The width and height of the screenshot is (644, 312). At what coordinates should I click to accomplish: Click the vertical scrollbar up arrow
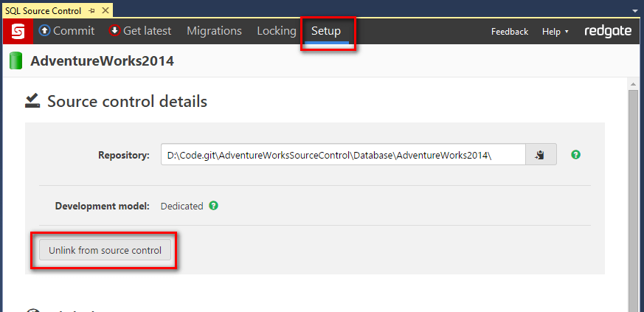click(633, 84)
